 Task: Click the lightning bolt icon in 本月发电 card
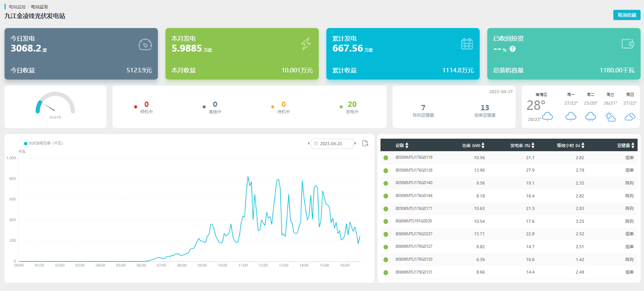(306, 44)
